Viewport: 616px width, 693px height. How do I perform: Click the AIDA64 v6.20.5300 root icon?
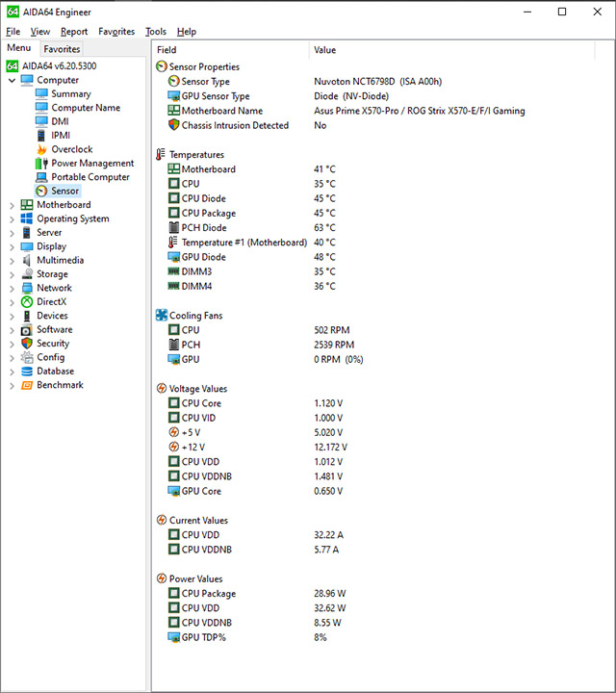tap(13, 66)
